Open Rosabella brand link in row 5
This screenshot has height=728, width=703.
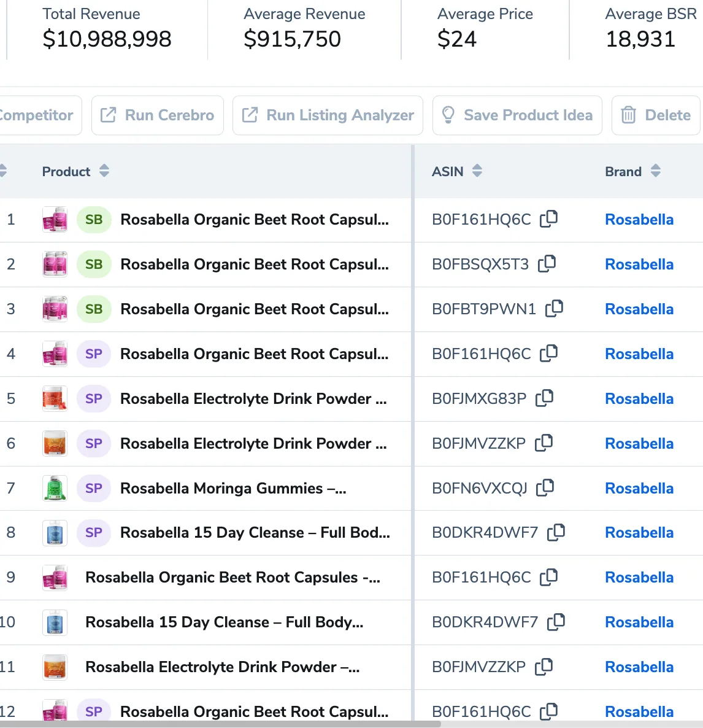[639, 398]
